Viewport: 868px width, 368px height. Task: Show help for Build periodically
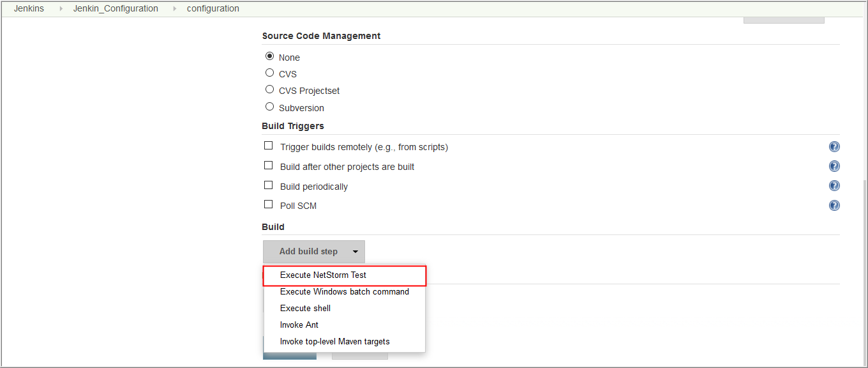(834, 186)
